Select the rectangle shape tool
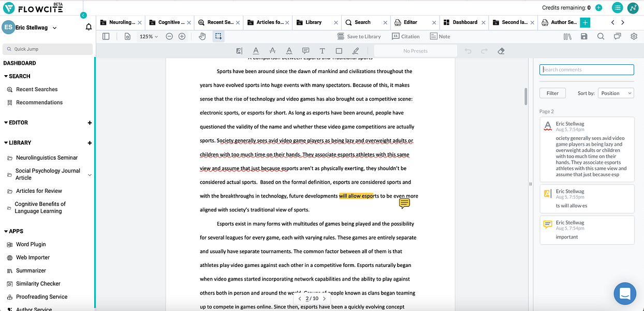The height and width of the screenshot is (311, 644). click(x=339, y=51)
